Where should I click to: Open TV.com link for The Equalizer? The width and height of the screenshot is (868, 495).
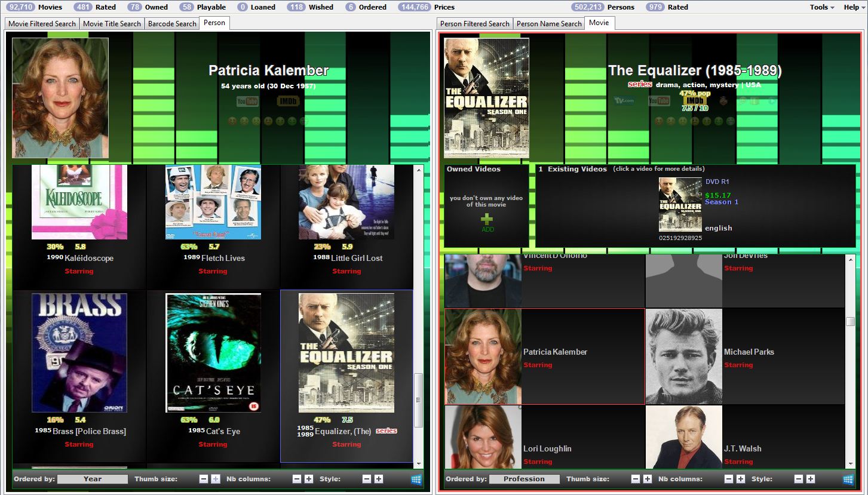624,100
